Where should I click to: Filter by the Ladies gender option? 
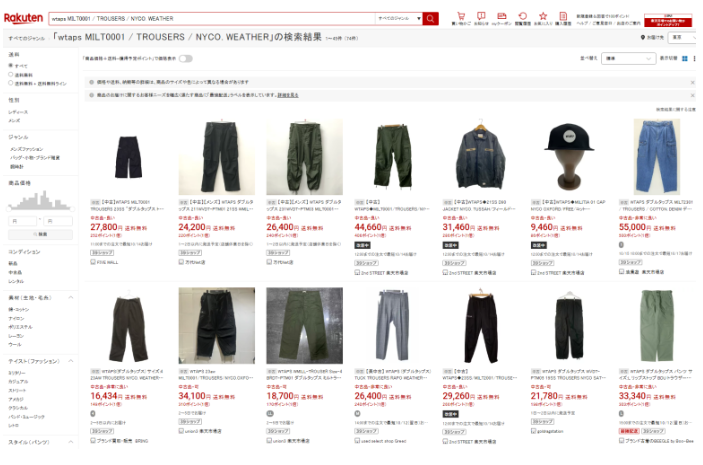pos(18,112)
